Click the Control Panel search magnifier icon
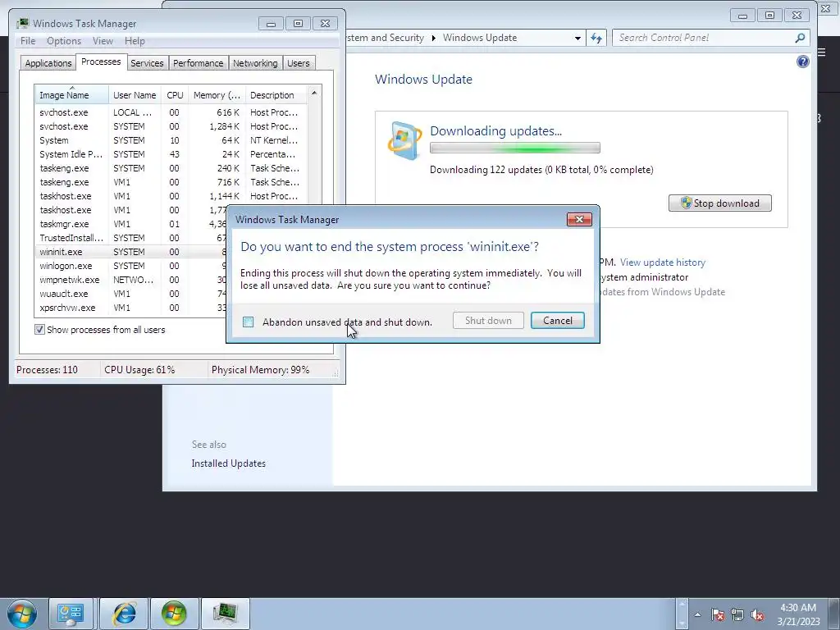The image size is (840, 630). [800, 38]
